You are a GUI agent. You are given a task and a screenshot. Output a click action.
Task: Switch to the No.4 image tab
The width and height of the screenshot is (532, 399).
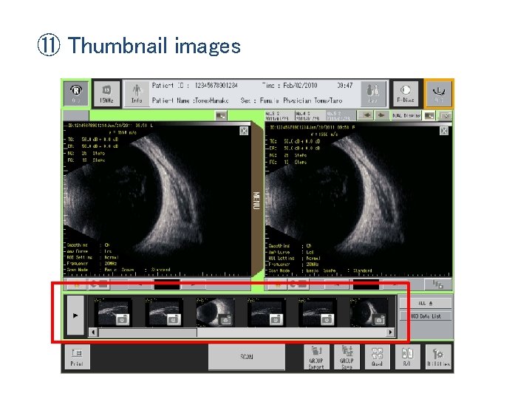pyautogui.click(x=310, y=116)
